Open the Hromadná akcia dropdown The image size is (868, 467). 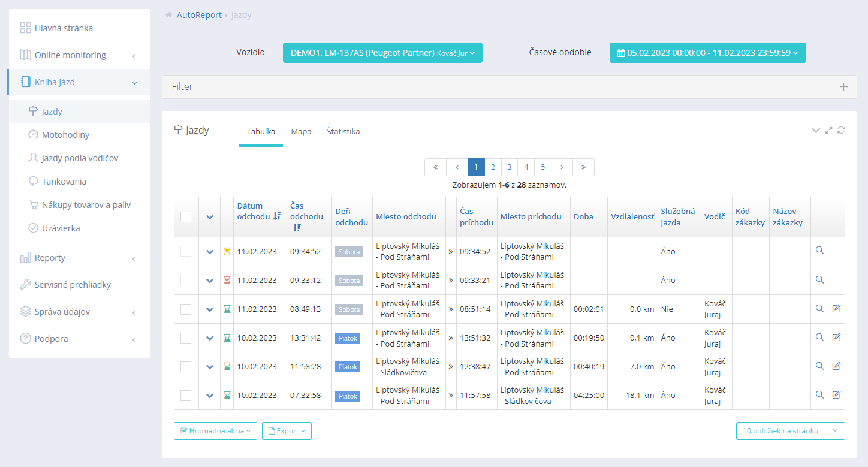coord(215,431)
